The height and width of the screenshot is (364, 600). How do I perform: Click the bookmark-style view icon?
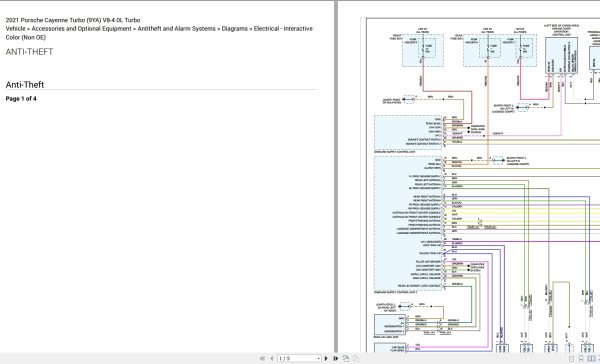[x=581, y=359]
